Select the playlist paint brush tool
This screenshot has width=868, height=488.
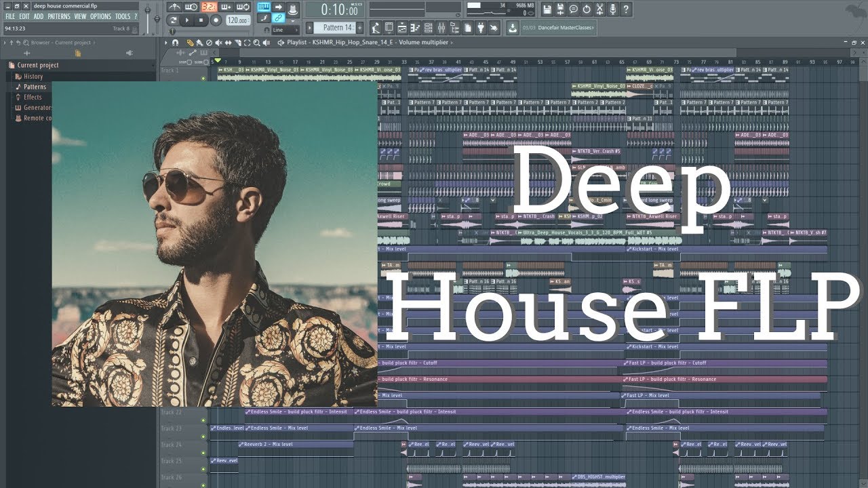pos(199,43)
